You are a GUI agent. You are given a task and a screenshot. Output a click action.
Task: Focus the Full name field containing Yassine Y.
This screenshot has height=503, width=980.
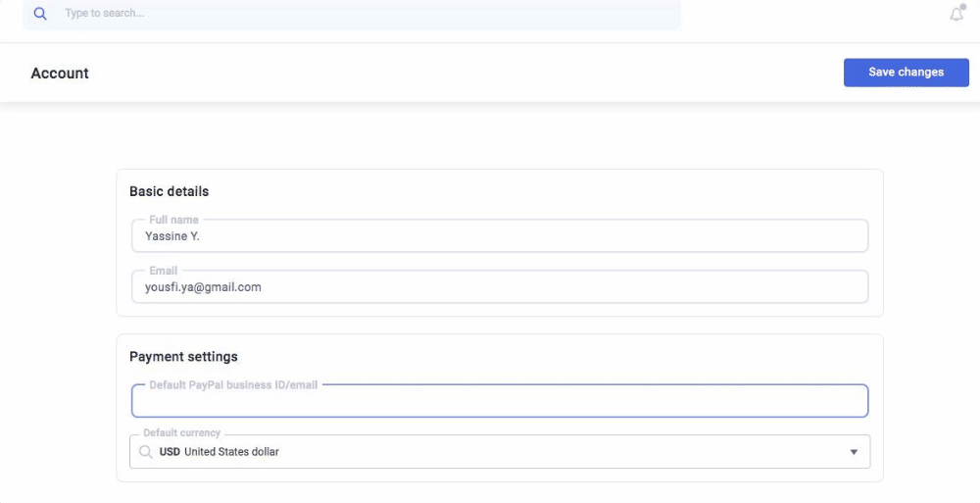coord(500,236)
